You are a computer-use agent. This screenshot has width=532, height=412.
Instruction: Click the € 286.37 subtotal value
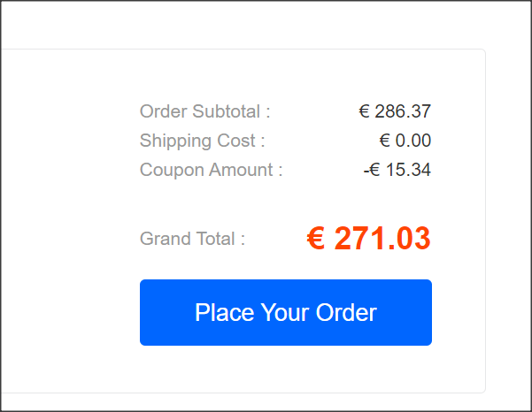[395, 111]
